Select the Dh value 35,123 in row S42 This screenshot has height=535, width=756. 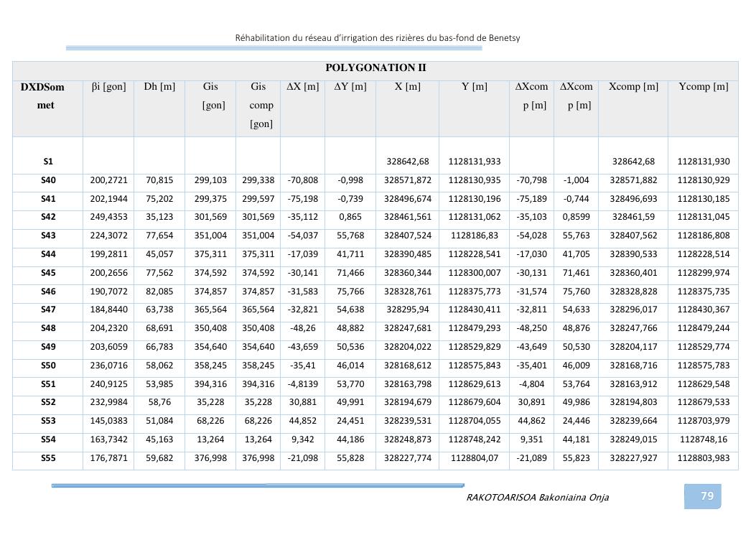(x=159, y=218)
